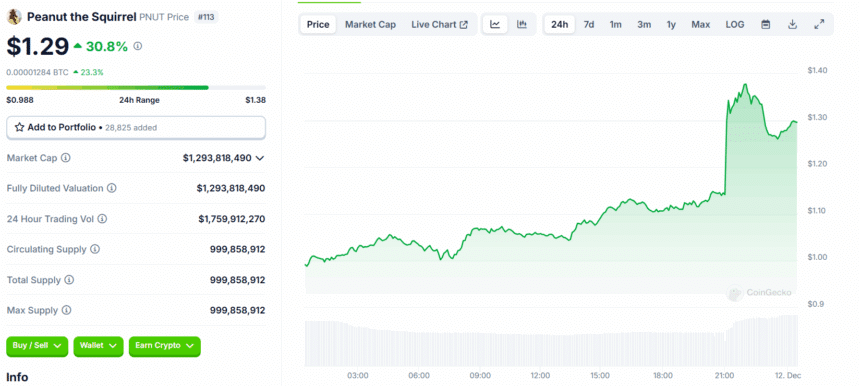Open Live Chart in new tab

click(440, 24)
